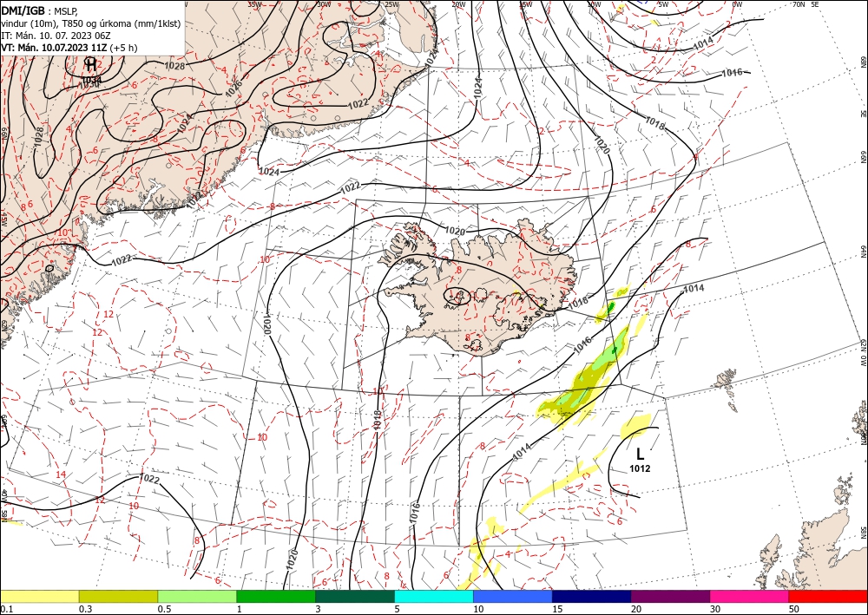Image resolution: width=868 pixels, height=615 pixels.
Task: Click the 'L' low pressure marker
Action: tap(640, 454)
